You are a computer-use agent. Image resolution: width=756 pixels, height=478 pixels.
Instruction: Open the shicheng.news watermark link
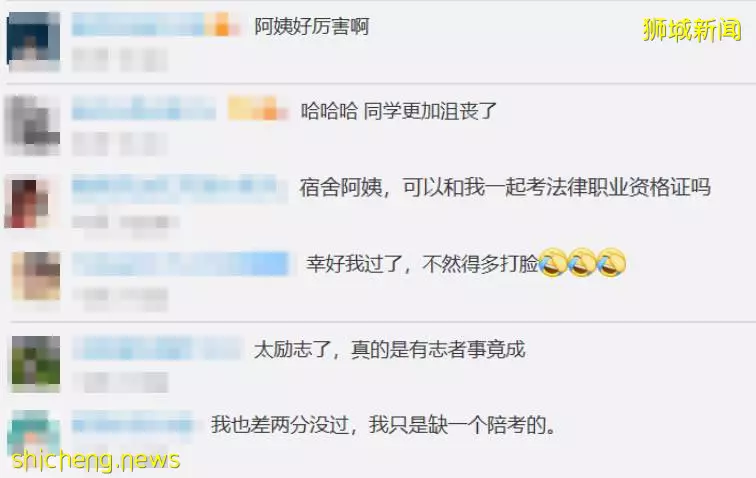pyautogui.click(x=95, y=460)
